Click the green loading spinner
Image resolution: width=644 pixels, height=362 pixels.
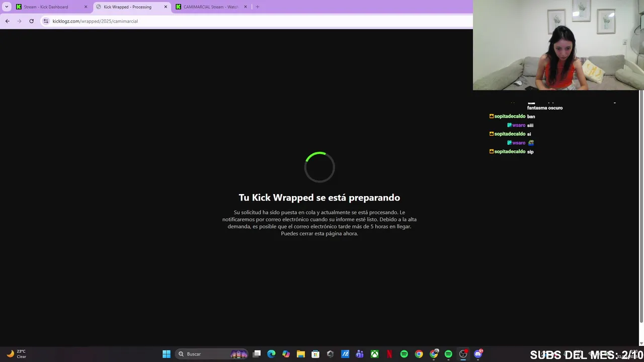[319, 166]
